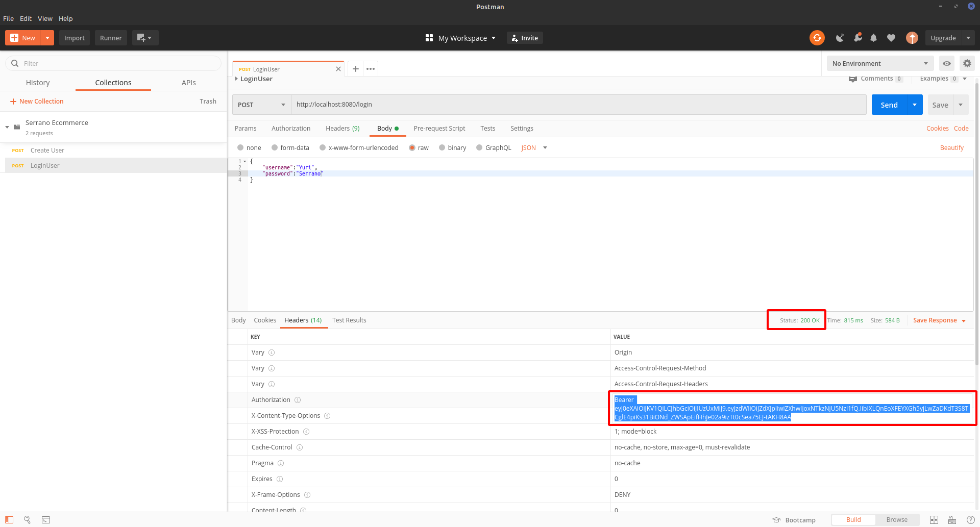The height and width of the screenshot is (527, 980).
Task: Click the info icon next to Cache-Control
Action: pos(300,447)
